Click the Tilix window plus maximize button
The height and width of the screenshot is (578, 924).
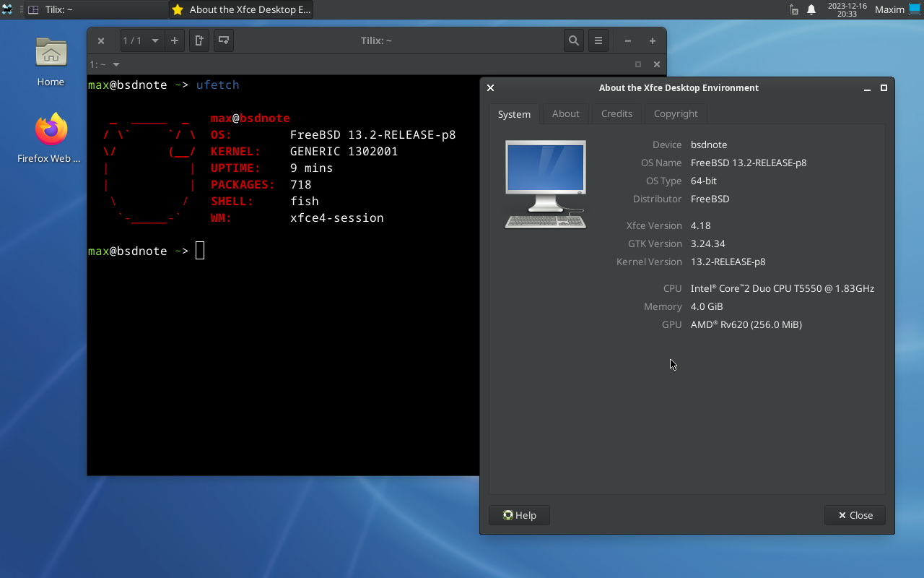point(653,41)
